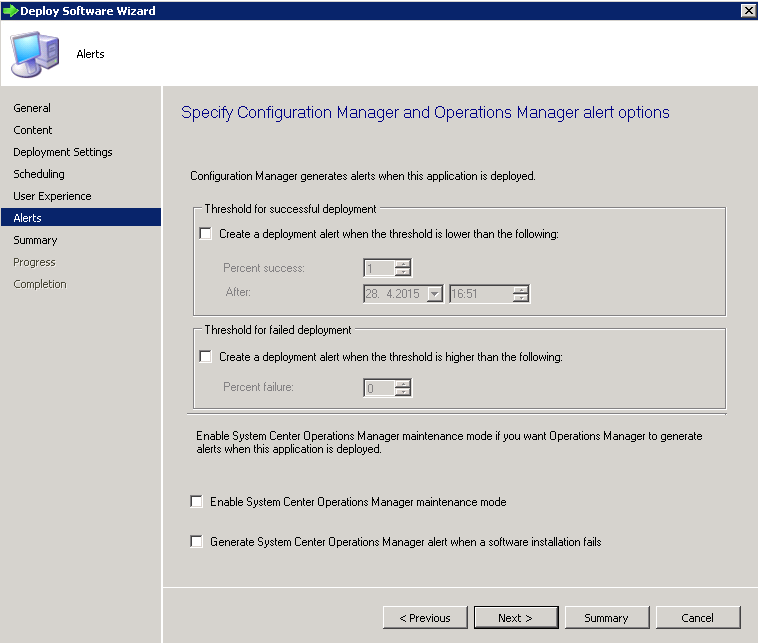Close the Deploy Software Wizard window
This screenshot has height=643, width=758.
pyautogui.click(x=748, y=10)
